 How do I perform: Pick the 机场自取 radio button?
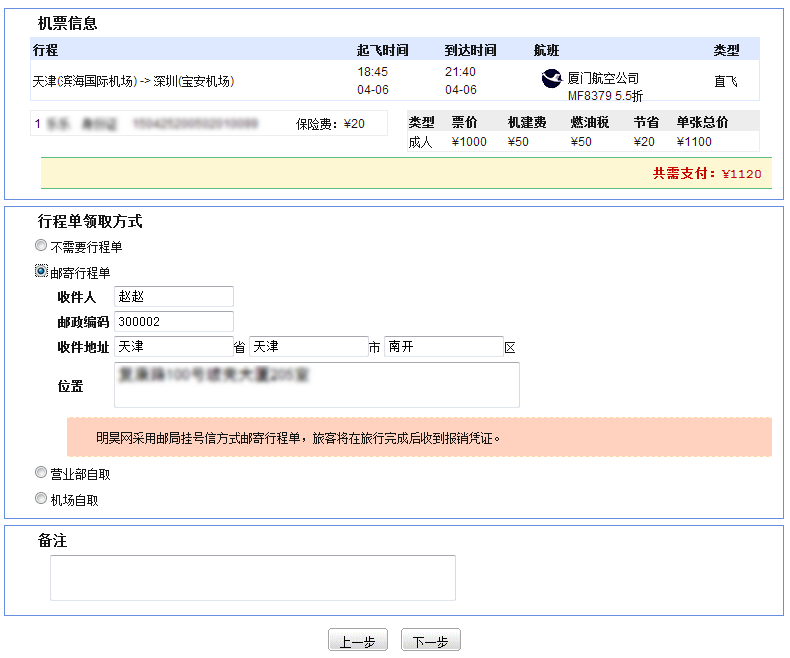point(41,498)
